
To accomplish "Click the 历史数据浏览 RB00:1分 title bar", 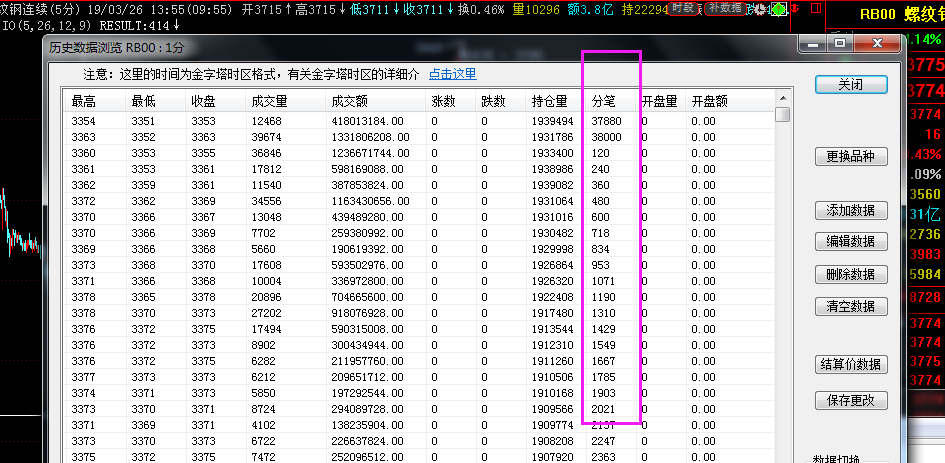I will pos(116,48).
